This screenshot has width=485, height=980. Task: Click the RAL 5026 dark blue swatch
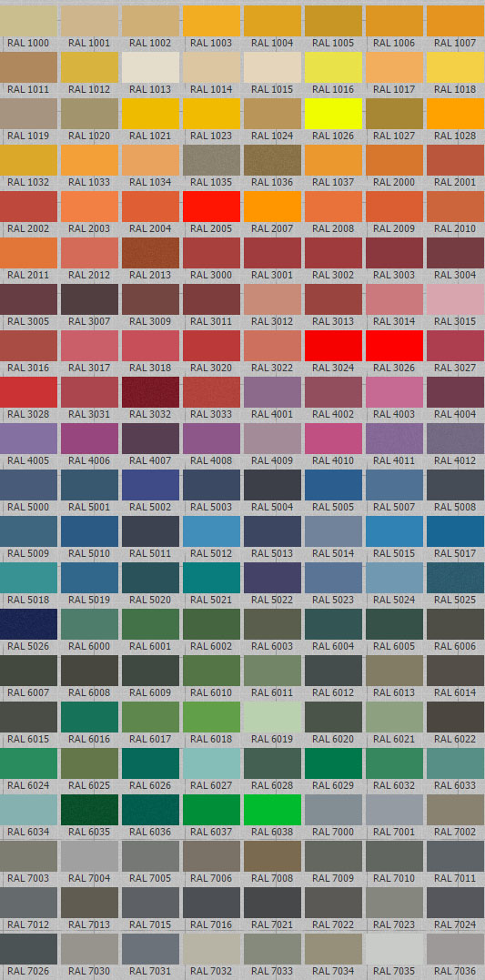pyautogui.click(x=28, y=624)
